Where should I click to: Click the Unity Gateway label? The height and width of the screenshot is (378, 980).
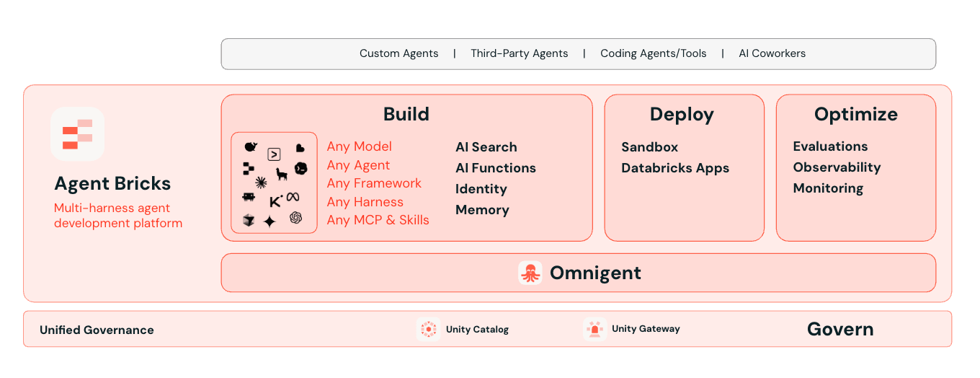[x=646, y=329]
